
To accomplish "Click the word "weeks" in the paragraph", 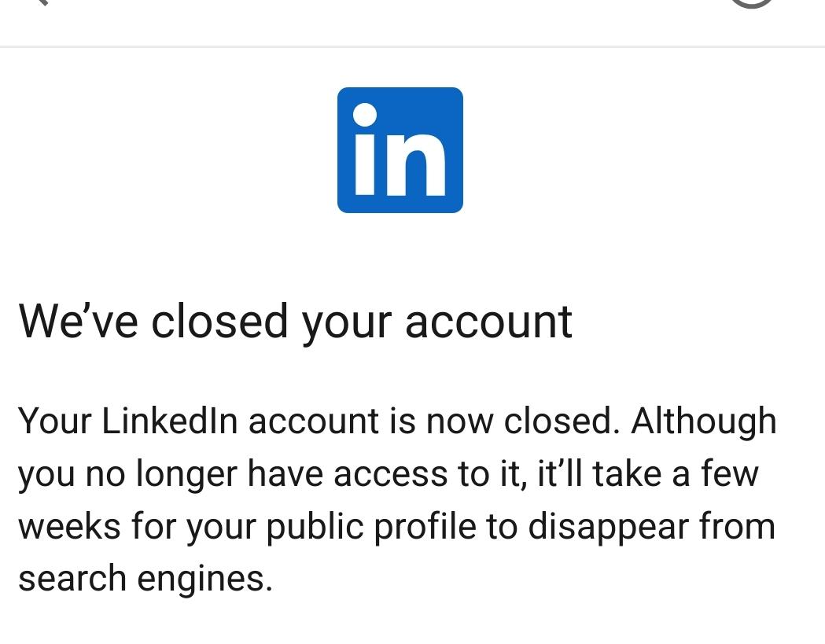I will 69,525.
